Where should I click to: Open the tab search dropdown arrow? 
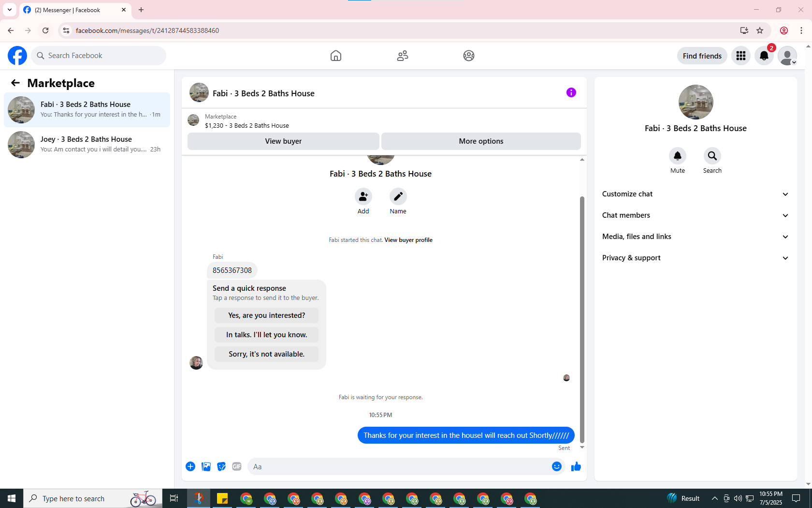[x=10, y=10]
